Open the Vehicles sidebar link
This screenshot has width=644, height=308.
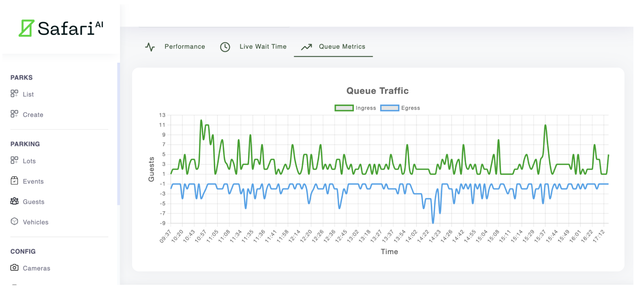tap(35, 222)
